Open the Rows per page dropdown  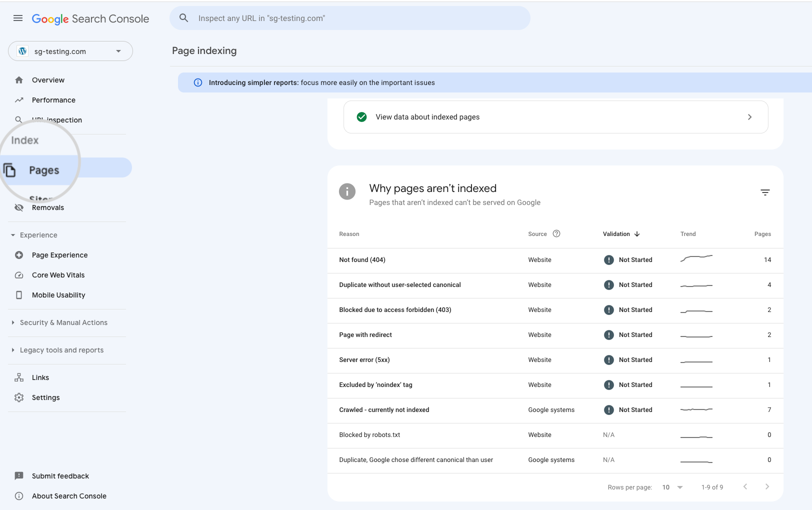(x=672, y=487)
